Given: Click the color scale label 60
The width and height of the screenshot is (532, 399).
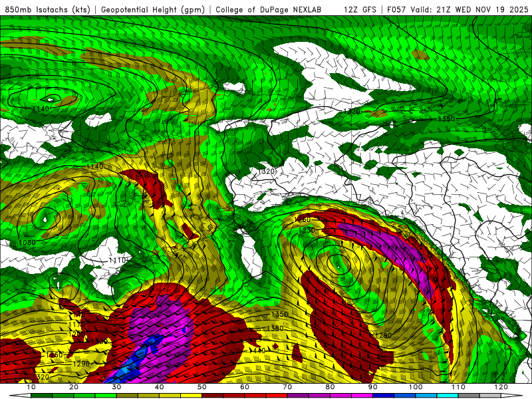Looking at the screenshot, I should pos(245,387).
